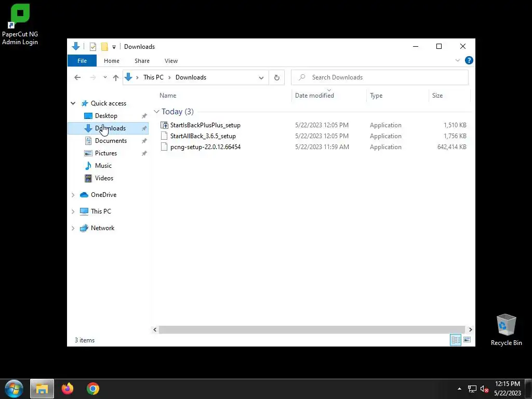Select Quick access in navigation pane
The height and width of the screenshot is (399, 532).
108,103
